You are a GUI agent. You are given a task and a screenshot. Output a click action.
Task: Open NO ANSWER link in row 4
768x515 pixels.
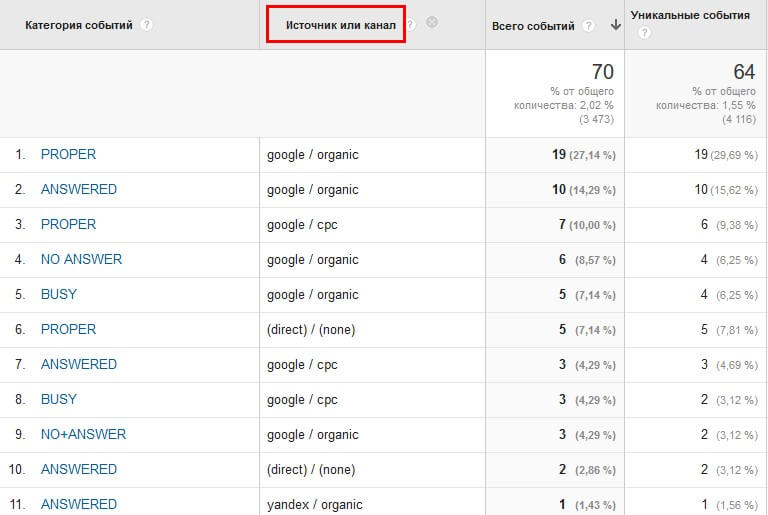point(81,259)
